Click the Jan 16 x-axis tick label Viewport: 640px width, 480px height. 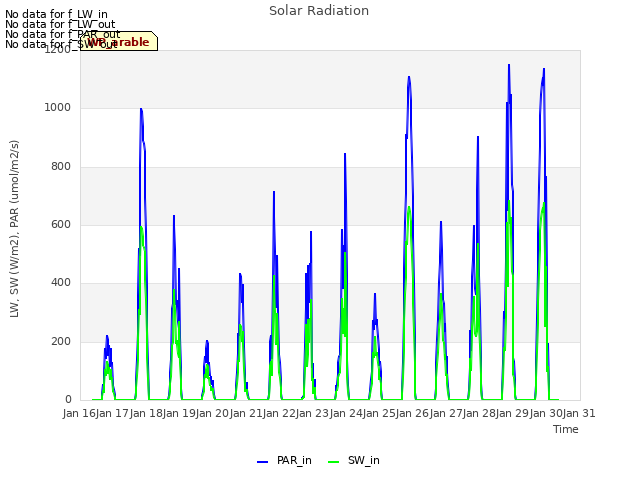tap(79, 413)
